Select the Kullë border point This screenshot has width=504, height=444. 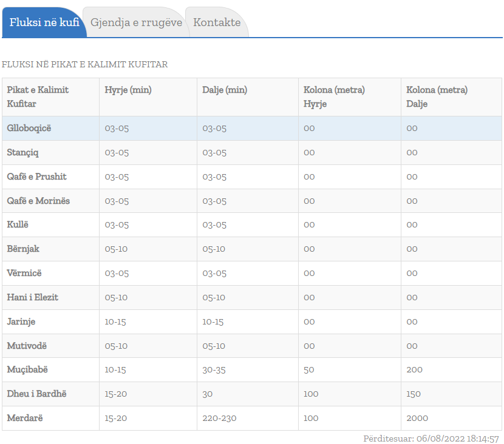18,224
